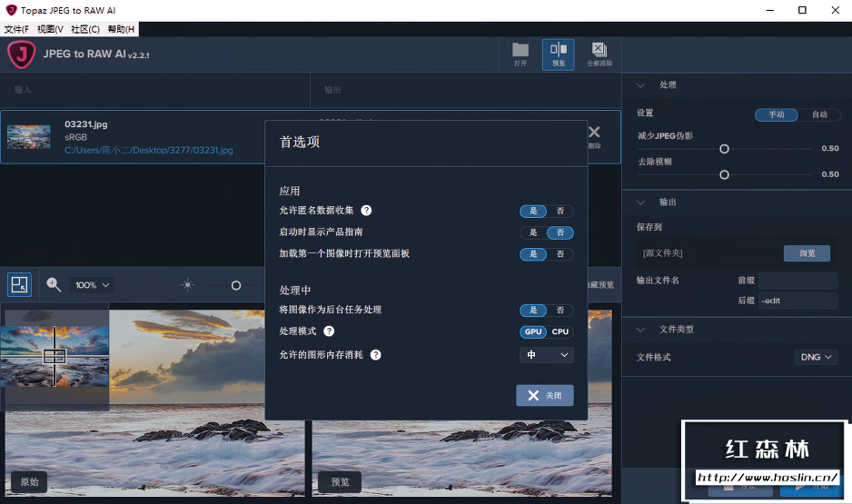Image resolution: width=852 pixels, height=504 pixels.
Task: Set 加载第一个图像时打开预览面板 to 否
Action: (x=560, y=253)
